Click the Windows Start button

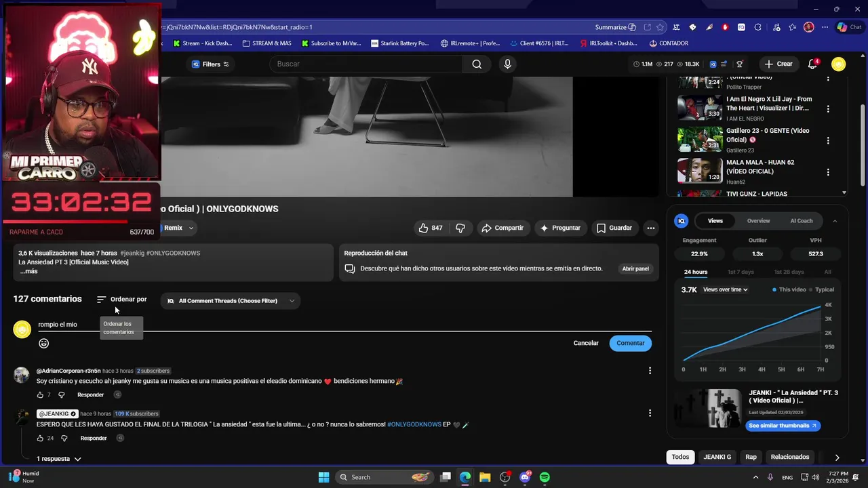[323, 477]
